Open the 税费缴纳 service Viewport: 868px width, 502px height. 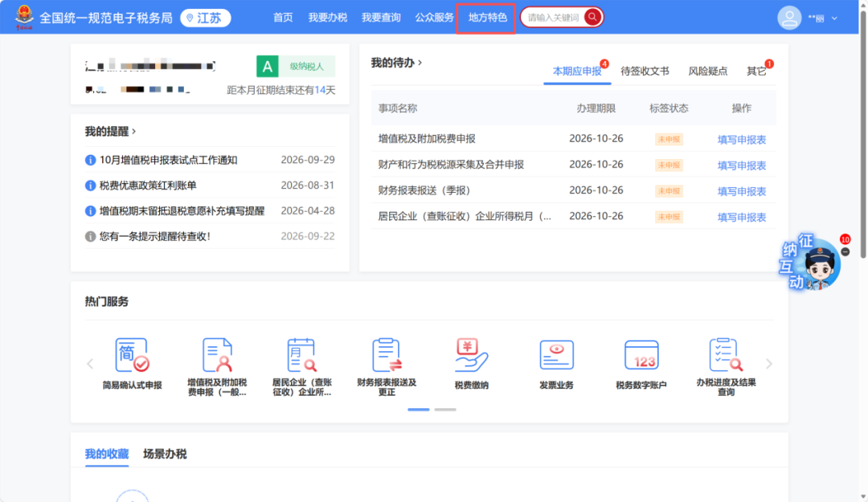pos(471,364)
